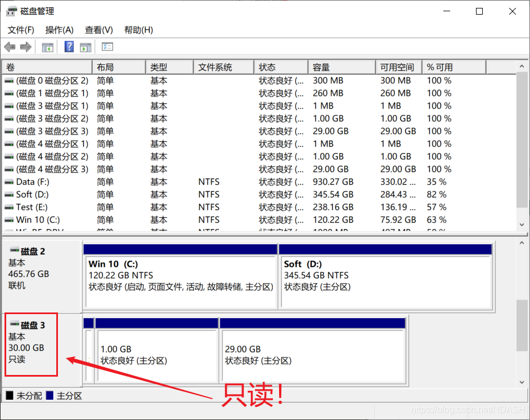Screen dimensions: 530x420
Task: Click the 930.27 GB capacity cell
Action: [333, 182]
